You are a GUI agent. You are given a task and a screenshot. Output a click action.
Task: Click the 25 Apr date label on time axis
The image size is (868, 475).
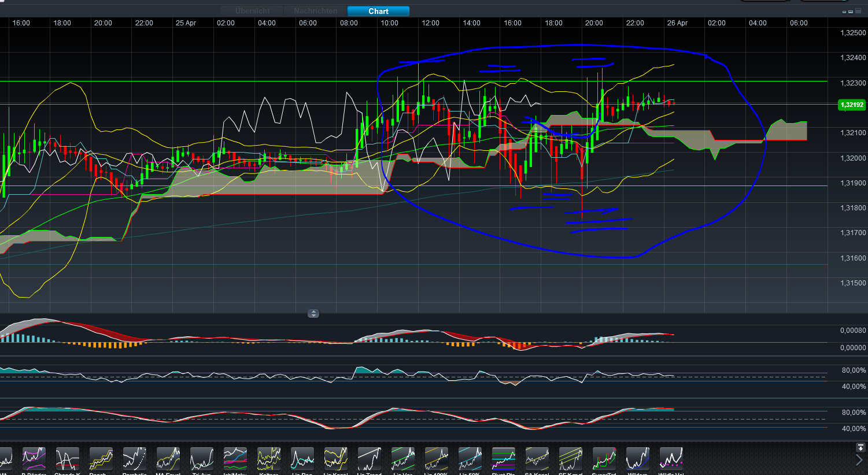[186, 23]
